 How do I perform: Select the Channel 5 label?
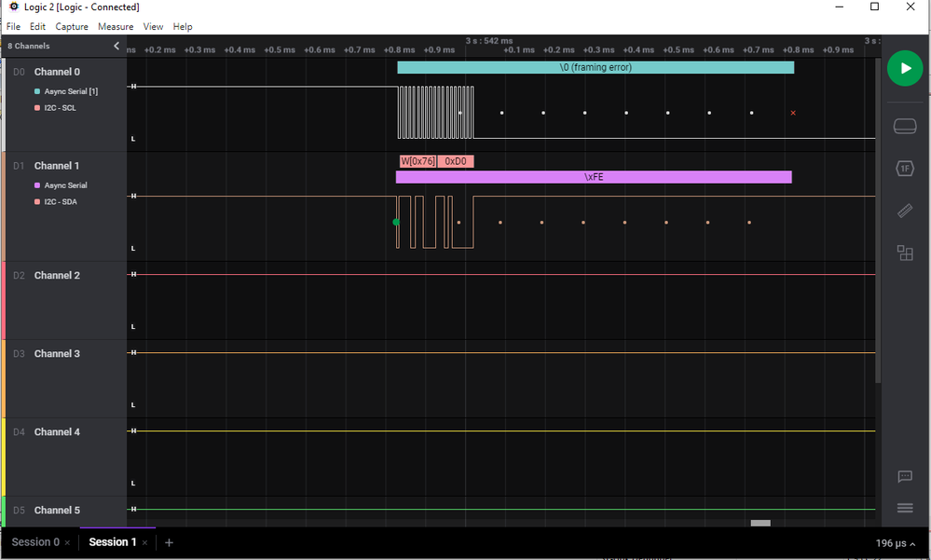(57, 511)
